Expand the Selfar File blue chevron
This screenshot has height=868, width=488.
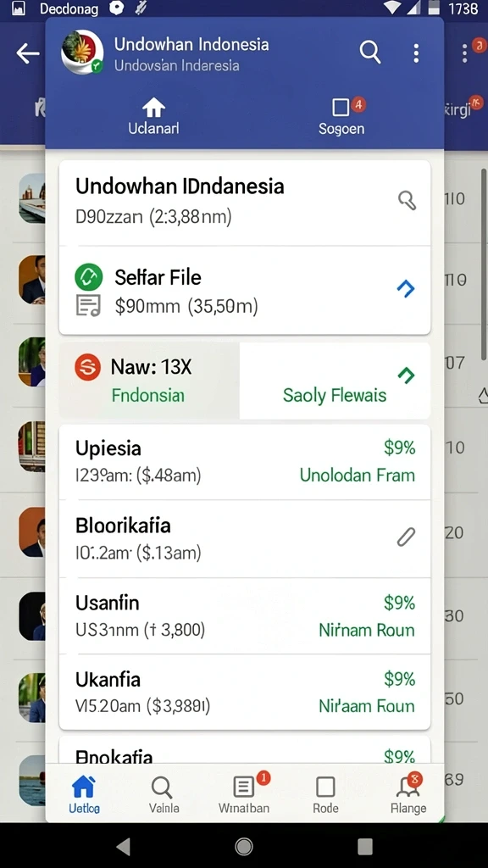(x=406, y=288)
